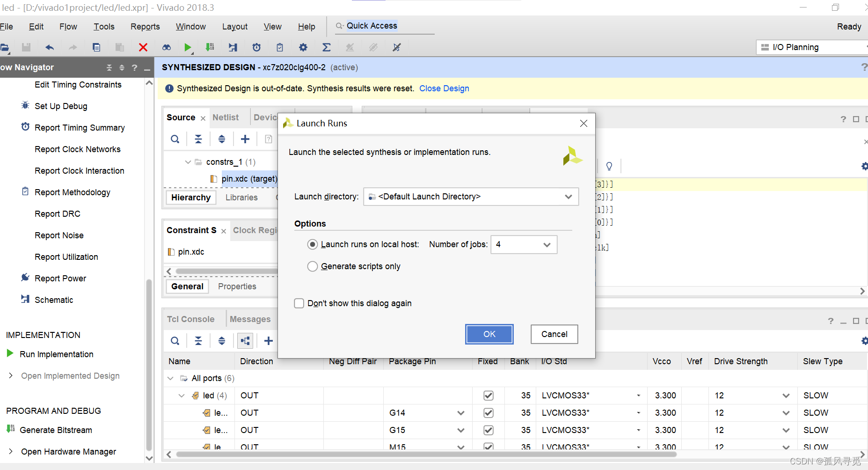Click the green Run play toolbar icon

188,47
